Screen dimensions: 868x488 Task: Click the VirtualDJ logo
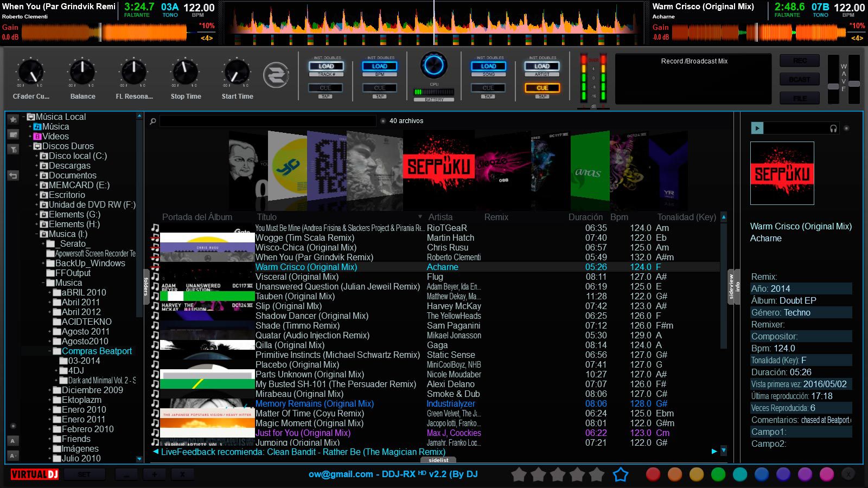[35, 474]
